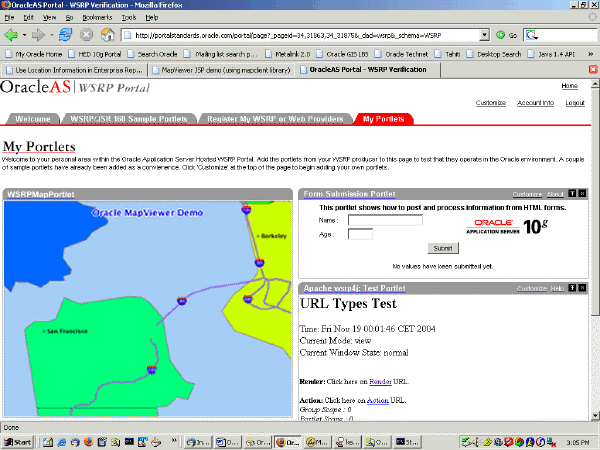The height and width of the screenshot is (450, 600).
Task: Go back with the green Back arrow
Action: tap(11, 35)
